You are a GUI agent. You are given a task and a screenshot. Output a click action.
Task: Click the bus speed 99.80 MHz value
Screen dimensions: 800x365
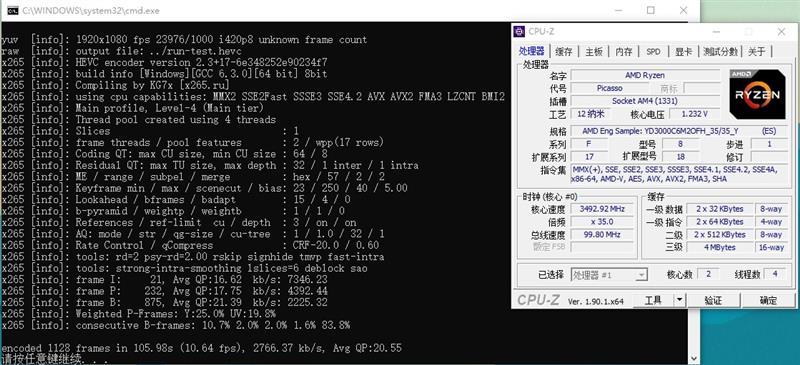tap(602, 234)
